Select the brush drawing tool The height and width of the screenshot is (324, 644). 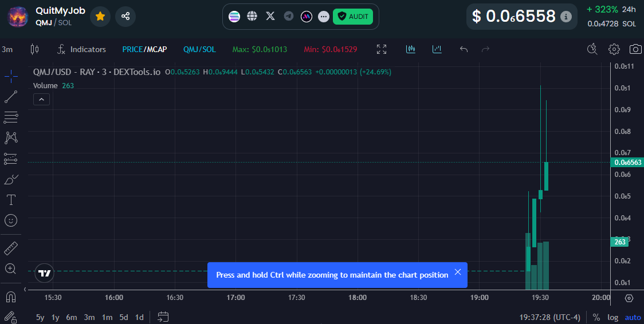coord(11,179)
